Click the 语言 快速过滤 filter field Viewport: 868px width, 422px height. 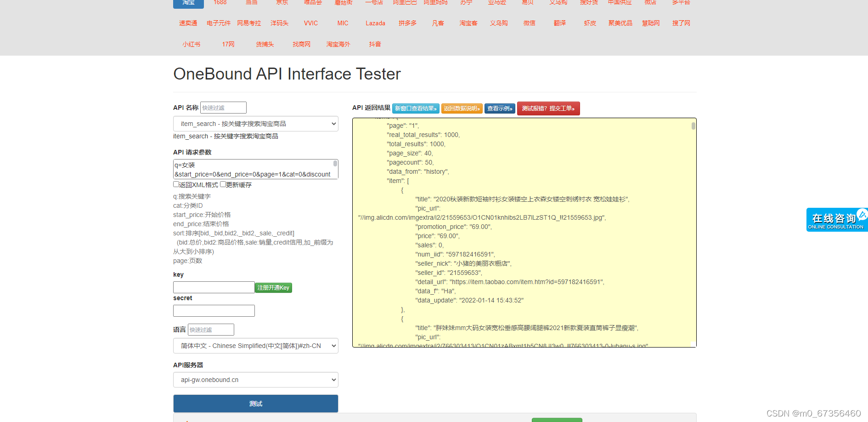pyautogui.click(x=211, y=330)
